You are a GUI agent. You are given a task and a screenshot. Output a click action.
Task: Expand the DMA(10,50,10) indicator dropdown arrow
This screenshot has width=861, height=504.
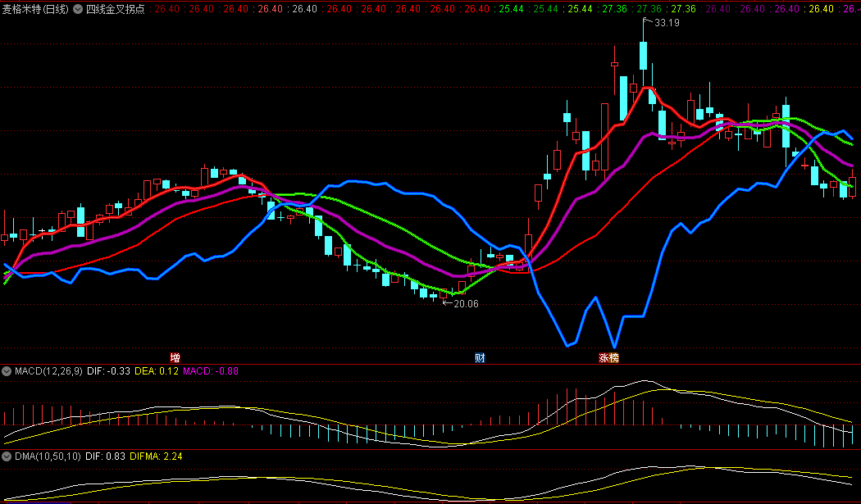coord(7,456)
